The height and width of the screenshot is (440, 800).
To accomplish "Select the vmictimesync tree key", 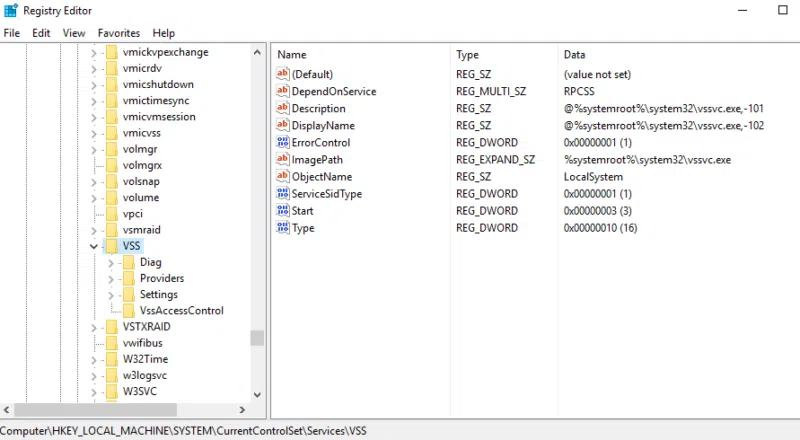I will [x=156, y=101].
